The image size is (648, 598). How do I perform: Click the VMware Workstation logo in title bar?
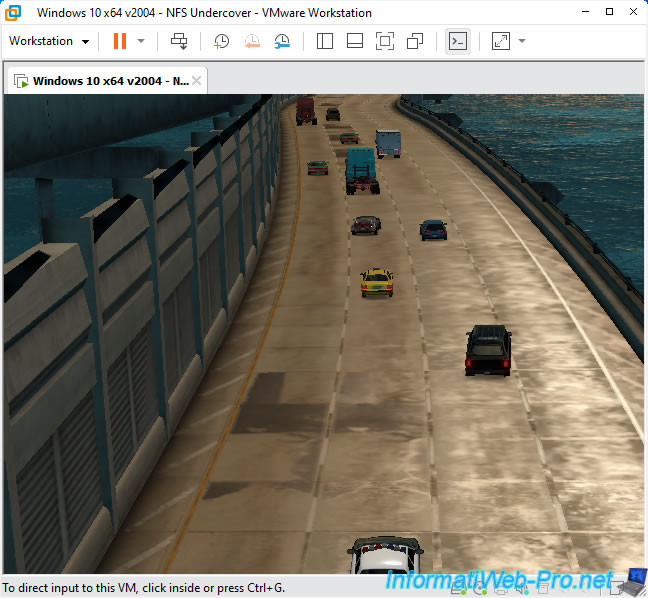pos(13,13)
